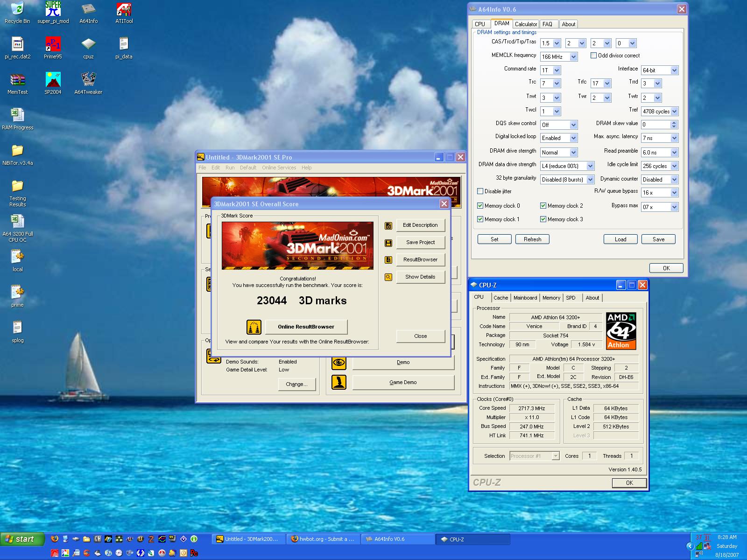Image resolution: width=747 pixels, height=560 pixels.
Task: Click the Change... button in 3DMark
Action: pyautogui.click(x=296, y=385)
